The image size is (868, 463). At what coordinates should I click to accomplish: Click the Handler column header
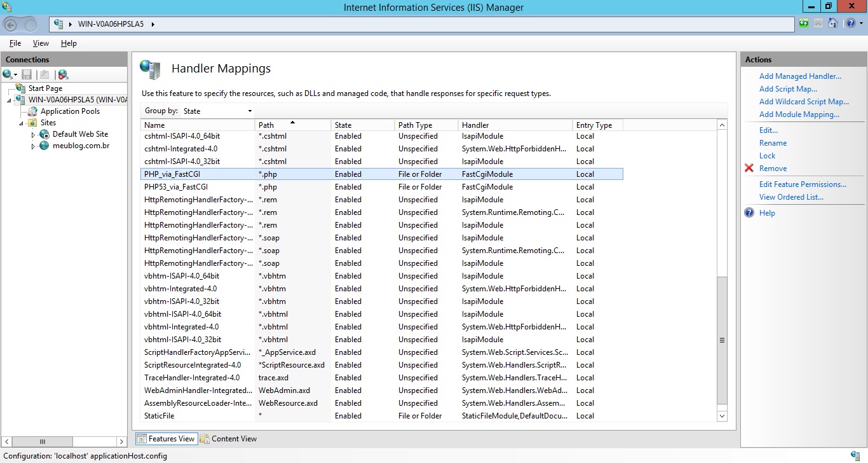[515, 125]
